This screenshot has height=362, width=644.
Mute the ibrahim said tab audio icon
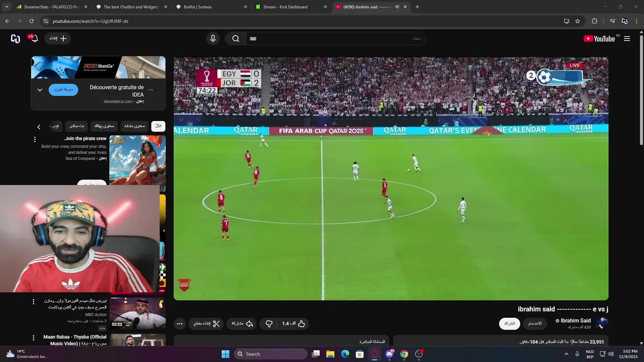tap(397, 7)
